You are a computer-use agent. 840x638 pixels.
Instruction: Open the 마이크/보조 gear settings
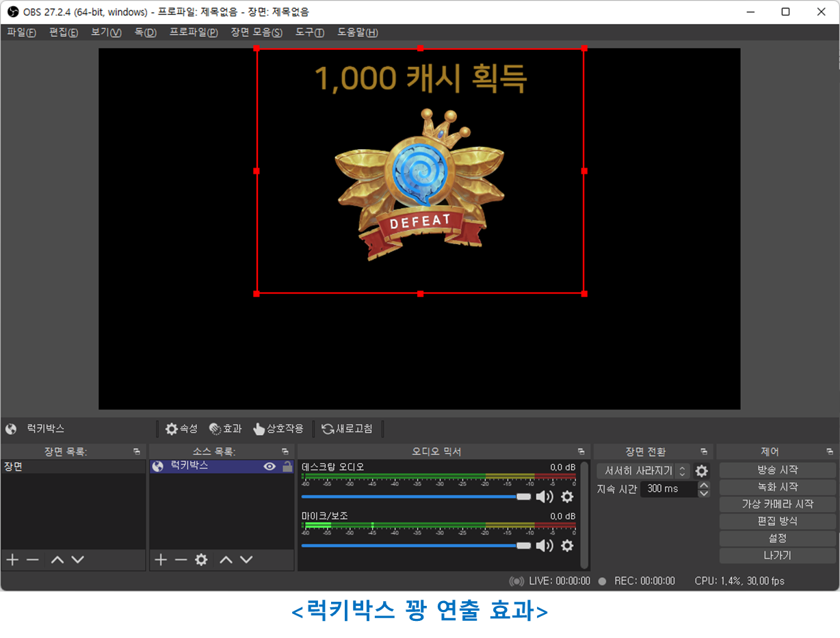click(x=567, y=545)
